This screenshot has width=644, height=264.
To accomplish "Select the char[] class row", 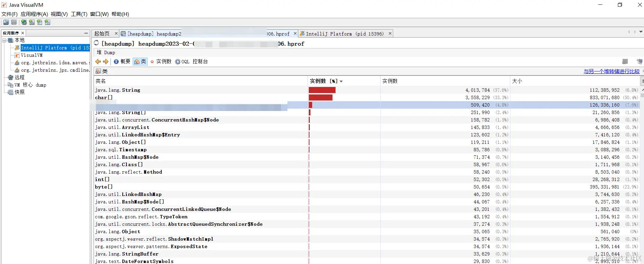I will pos(366,97).
